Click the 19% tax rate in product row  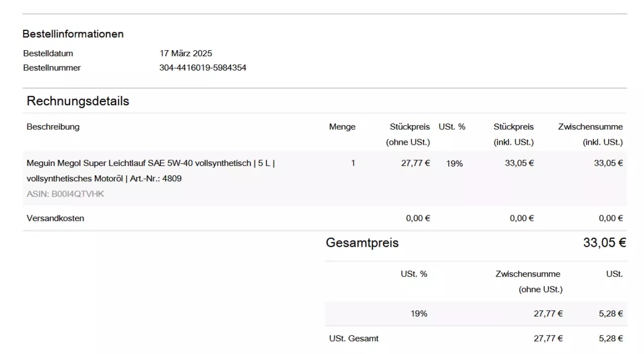tap(454, 163)
